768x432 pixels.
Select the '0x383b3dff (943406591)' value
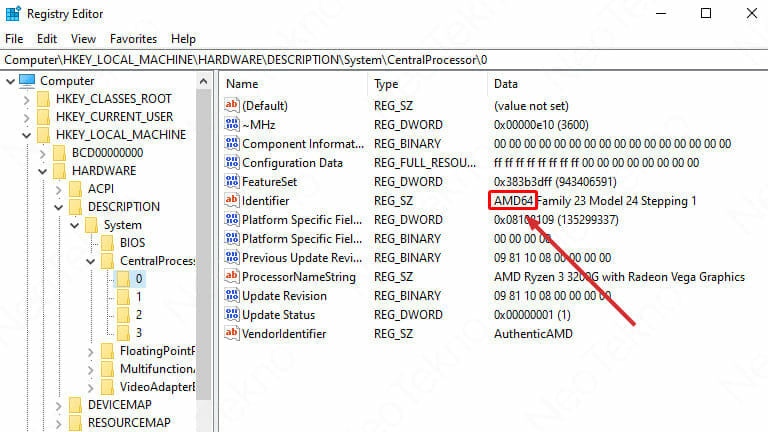[555, 182]
